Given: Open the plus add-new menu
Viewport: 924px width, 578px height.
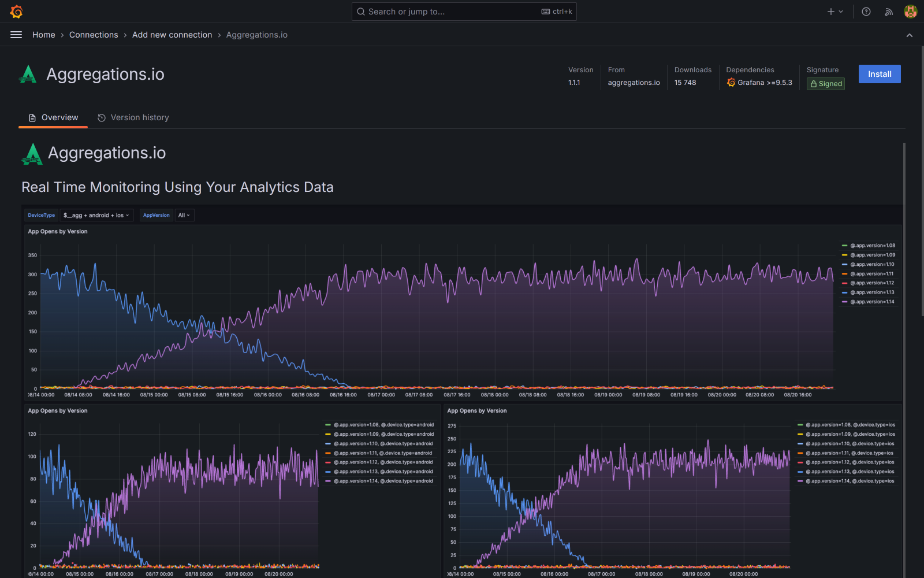Looking at the screenshot, I should [835, 12].
